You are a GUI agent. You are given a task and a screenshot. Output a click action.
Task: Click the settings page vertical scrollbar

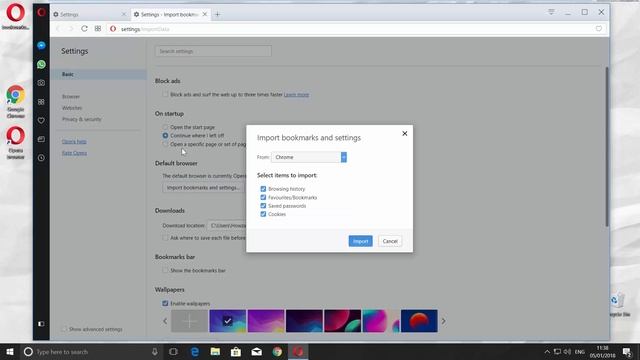pyautogui.click(x=607, y=147)
